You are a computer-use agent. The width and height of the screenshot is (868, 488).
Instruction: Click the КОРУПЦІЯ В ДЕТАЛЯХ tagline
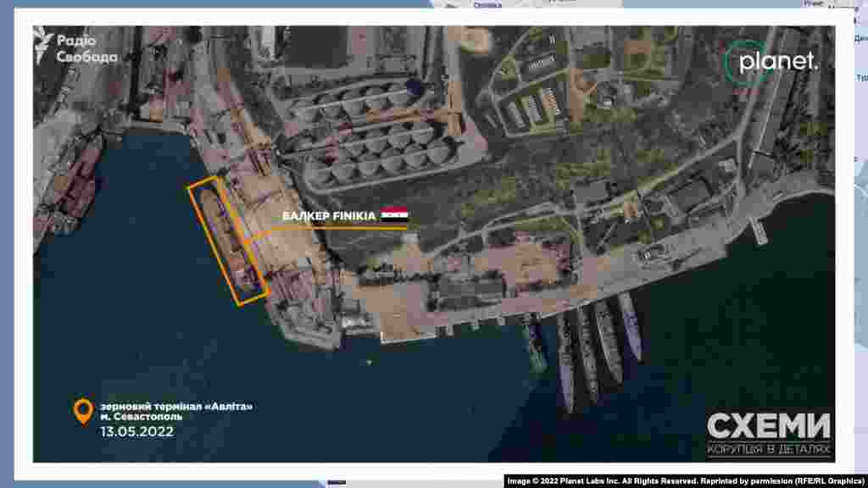pyautogui.click(x=769, y=449)
